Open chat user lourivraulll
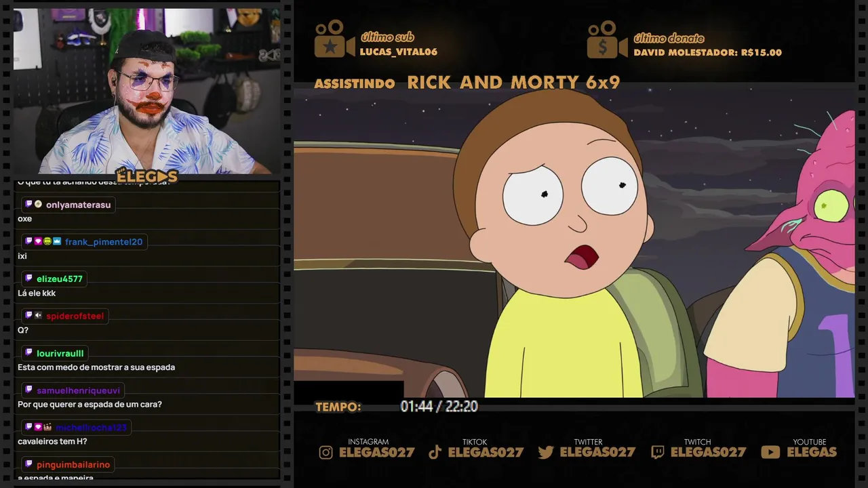This screenshot has width=868, height=488. [x=60, y=353]
